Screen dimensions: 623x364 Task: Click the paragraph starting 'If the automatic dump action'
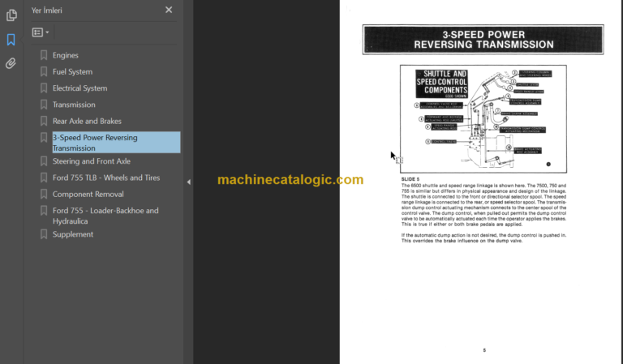pyautogui.click(x=483, y=238)
